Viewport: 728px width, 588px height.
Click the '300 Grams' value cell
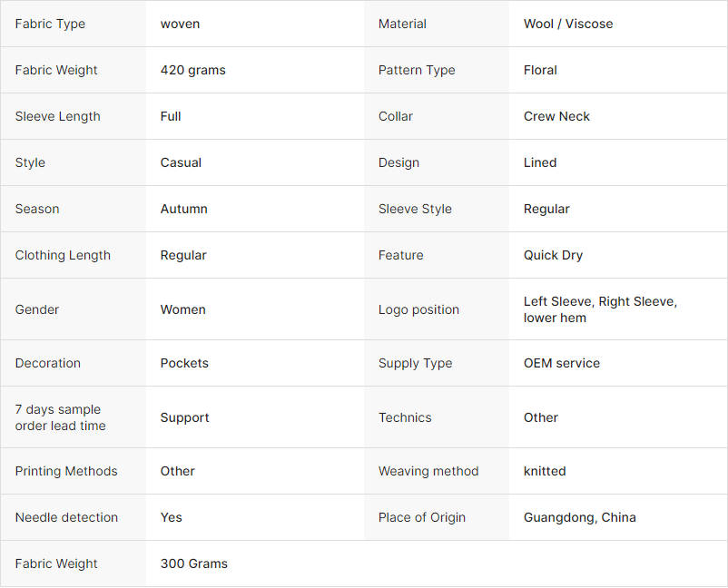click(194, 563)
